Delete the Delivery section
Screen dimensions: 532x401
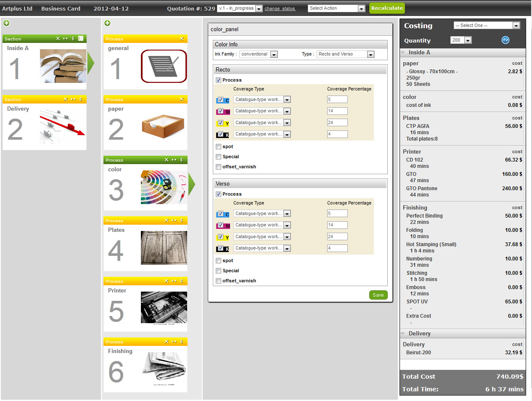[x=66, y=99]
